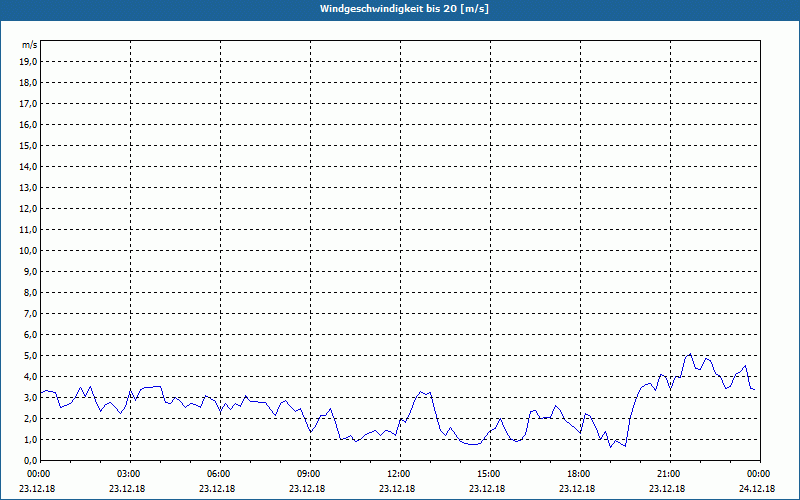800x500 pixels.
Task: Click the 23.12.18 date under 21:00
Action: pyautogui.click(x=667, y=489)
